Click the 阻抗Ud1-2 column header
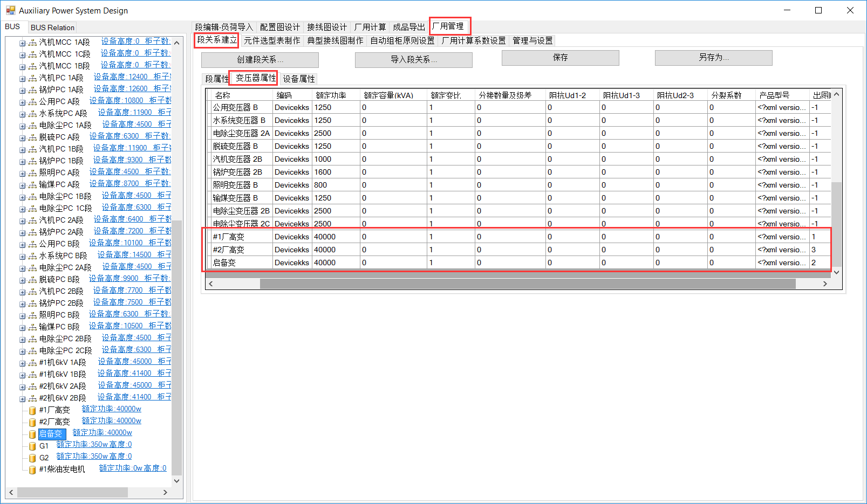Image resolution: width=867 pixels, height=504 pixels. coord(572,95)
